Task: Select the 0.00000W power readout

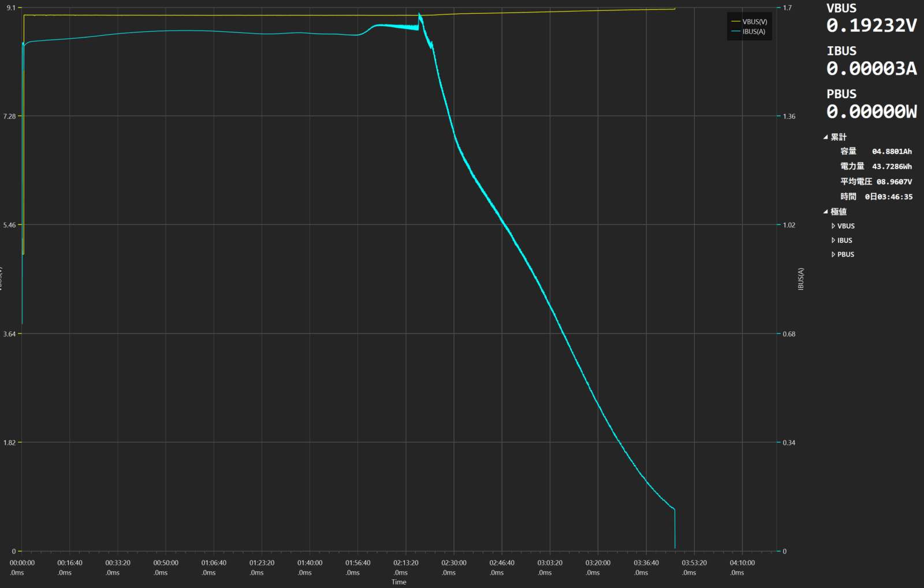Action: [x=871, y=111]
